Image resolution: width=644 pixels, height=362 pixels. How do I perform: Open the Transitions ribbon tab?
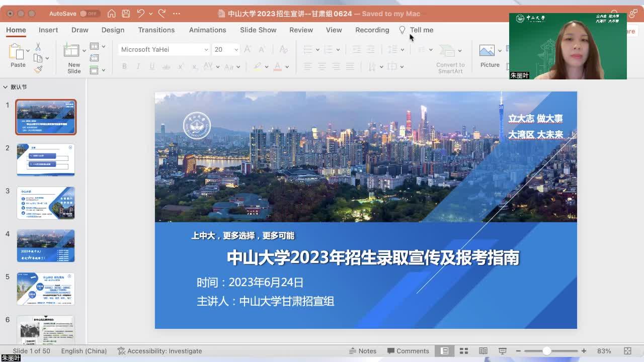pyautogui.click(x=156, y=30)
